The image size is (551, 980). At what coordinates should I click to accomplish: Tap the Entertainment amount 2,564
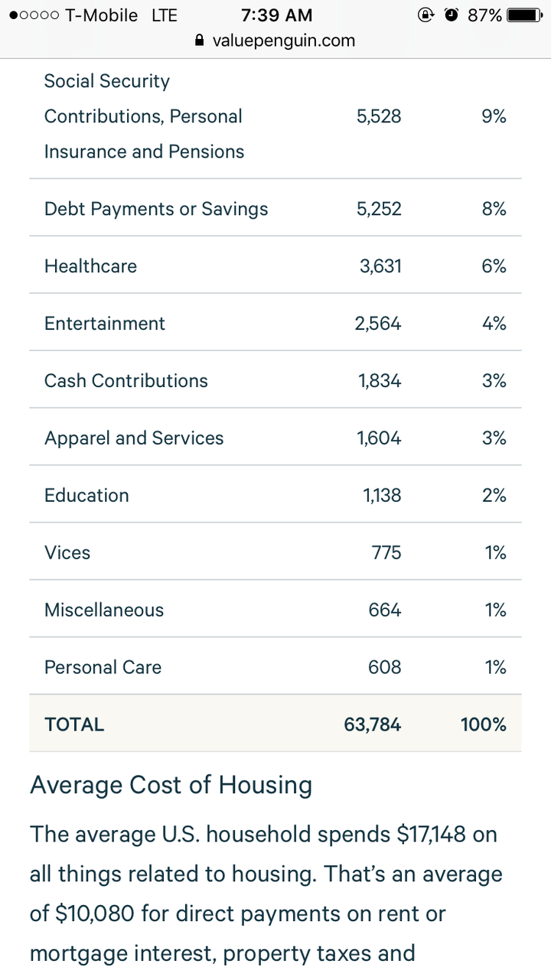tap(378, 324)
